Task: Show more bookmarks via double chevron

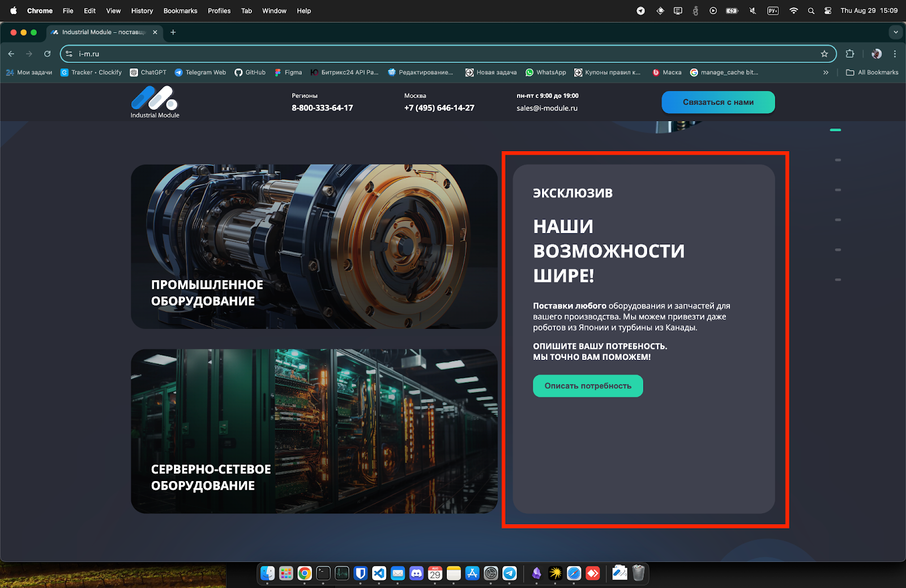Action: 826,72
